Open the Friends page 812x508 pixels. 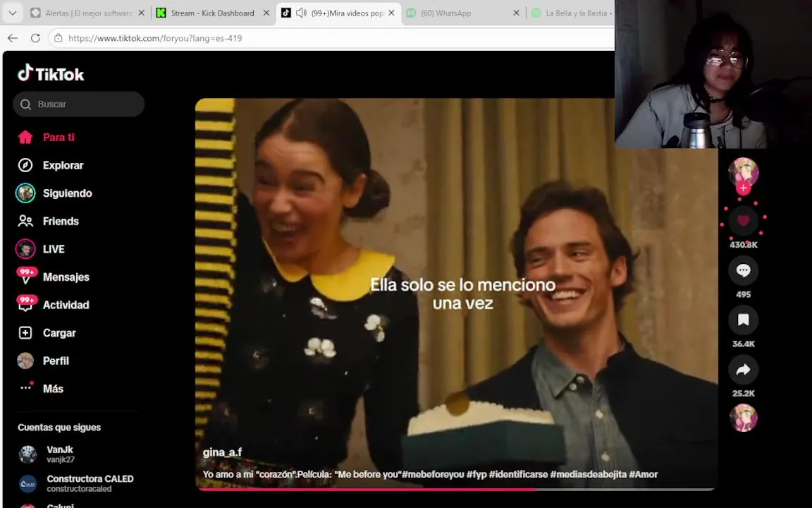point(61,222)
